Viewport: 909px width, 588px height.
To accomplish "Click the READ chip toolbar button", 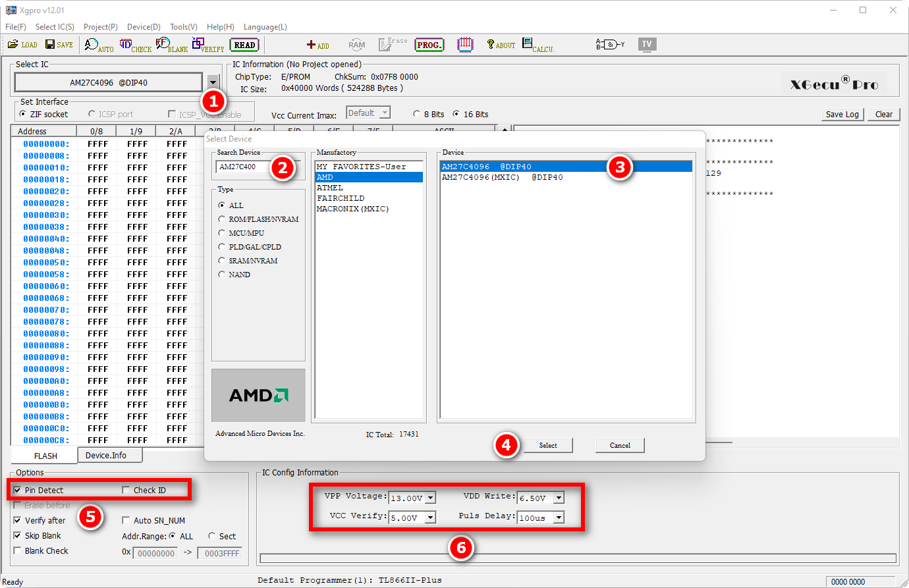I will coord(244,45).
